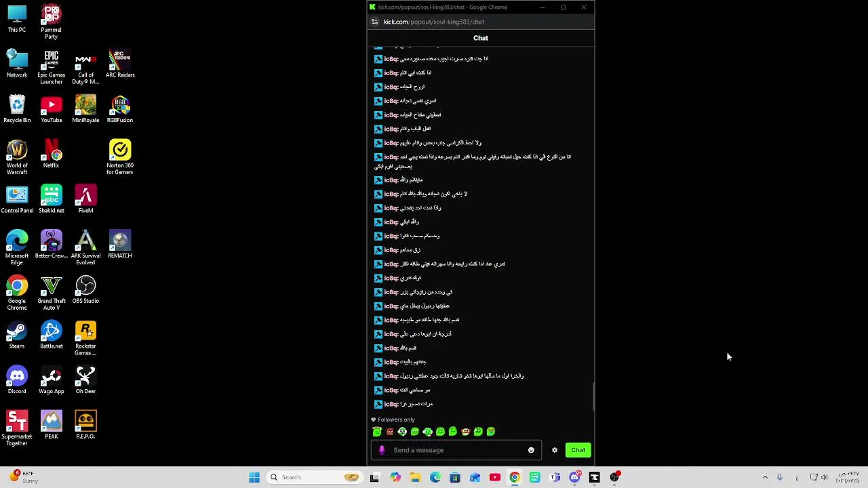Select the Rockstar Games launcher icon
This screenshot has width=868, height=488.
(85, 338)
